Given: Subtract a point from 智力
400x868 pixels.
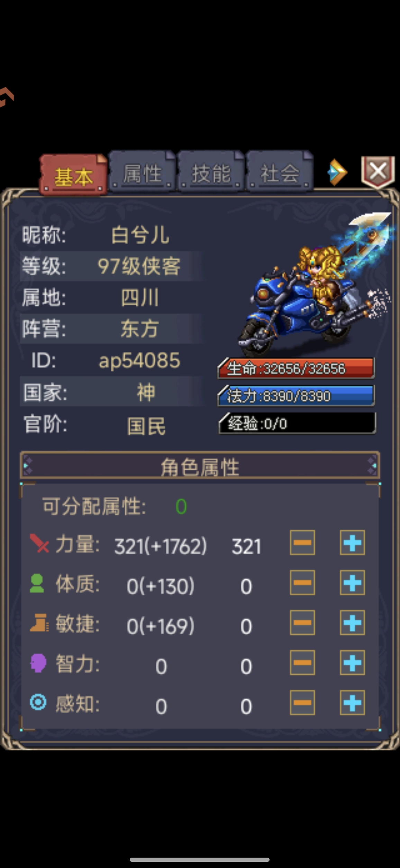Looking at the screenshot, I should 302,663.
